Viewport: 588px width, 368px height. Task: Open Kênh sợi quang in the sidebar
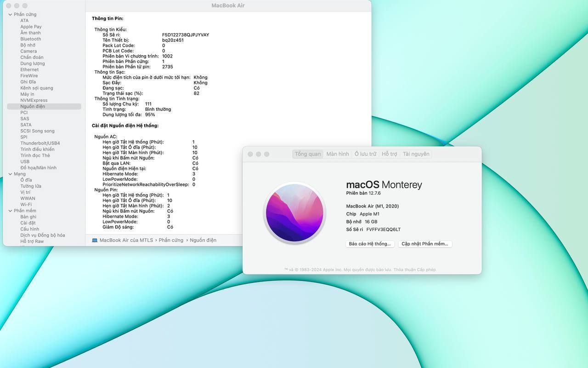point(37,88)
